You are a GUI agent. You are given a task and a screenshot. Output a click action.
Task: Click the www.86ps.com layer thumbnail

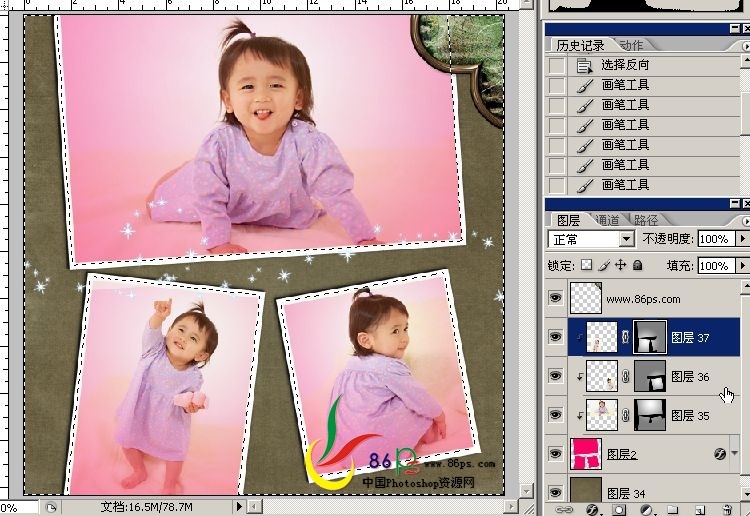[586, 298]
